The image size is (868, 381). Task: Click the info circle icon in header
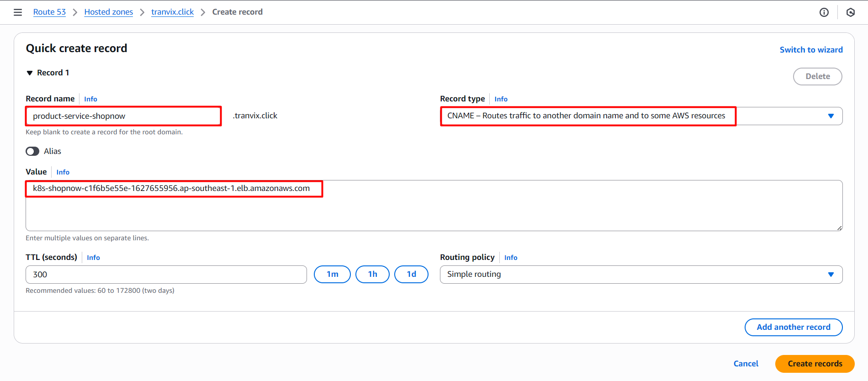824,12
